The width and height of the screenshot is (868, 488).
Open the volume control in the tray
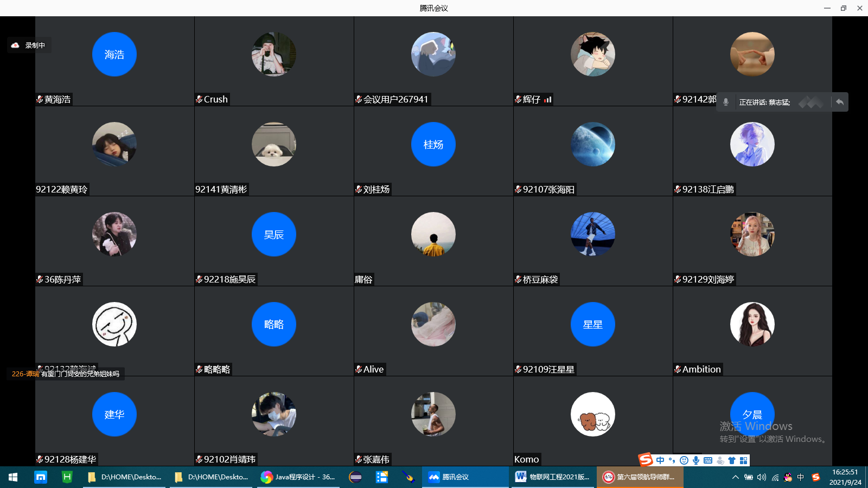click(762, 477)
